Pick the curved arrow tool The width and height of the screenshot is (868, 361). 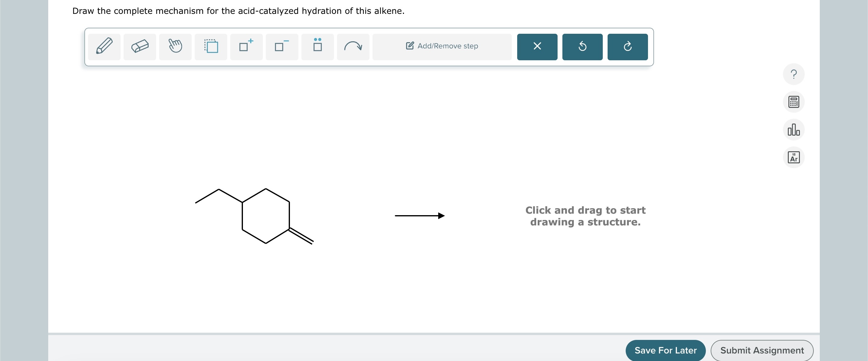353,46
